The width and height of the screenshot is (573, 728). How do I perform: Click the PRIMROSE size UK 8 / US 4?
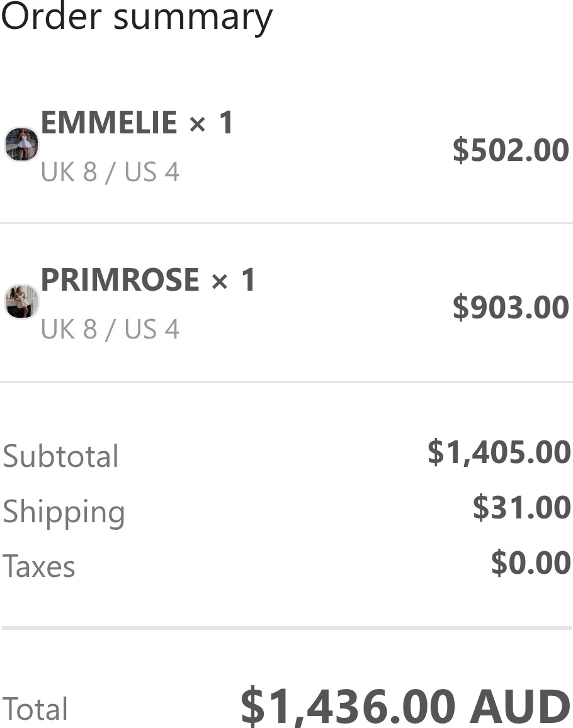[x=110, y=329]
